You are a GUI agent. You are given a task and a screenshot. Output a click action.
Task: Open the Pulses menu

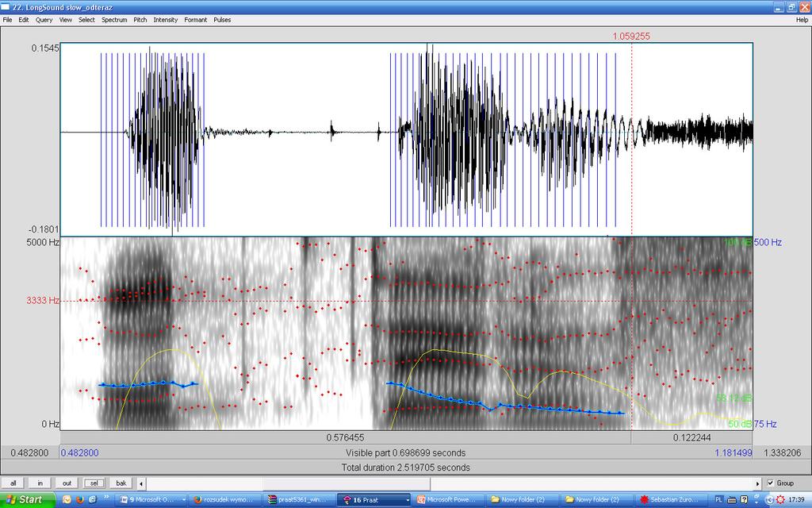tap(222, 20)
